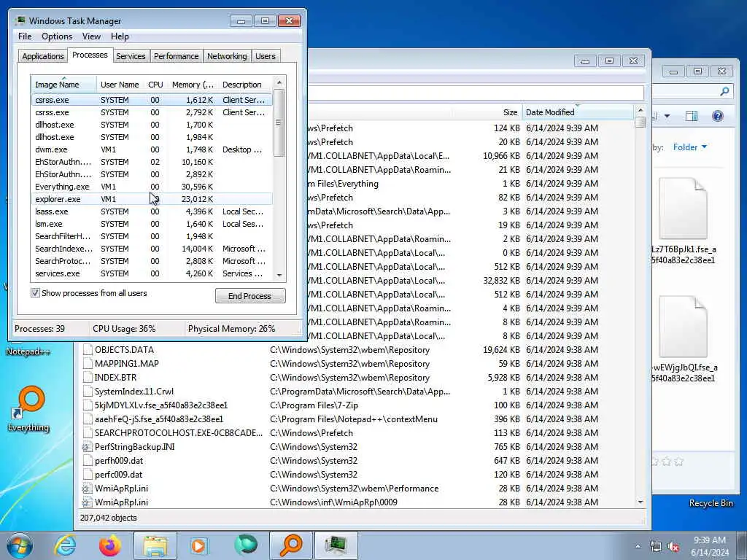
Task: Open the view options dropdown arrow in Explorer
Action: pyautogui.click(x=667, y=116)
